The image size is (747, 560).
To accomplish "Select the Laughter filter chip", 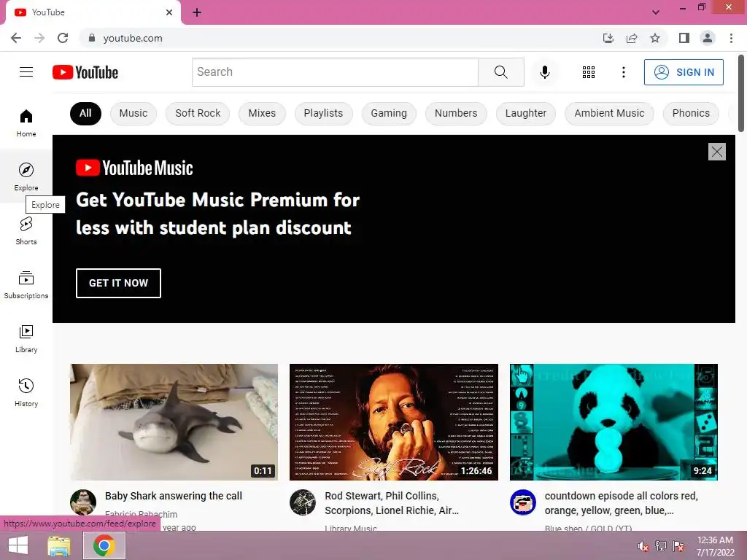I will (526, 113).
